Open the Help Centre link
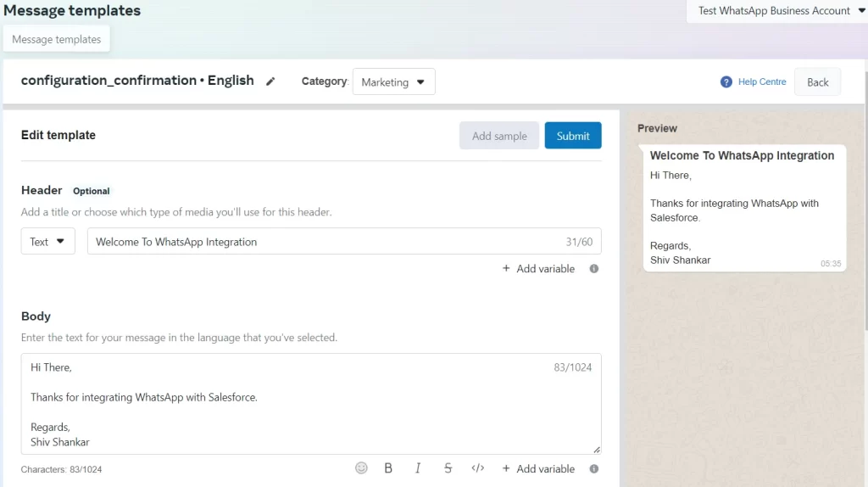 coord(762,81)
